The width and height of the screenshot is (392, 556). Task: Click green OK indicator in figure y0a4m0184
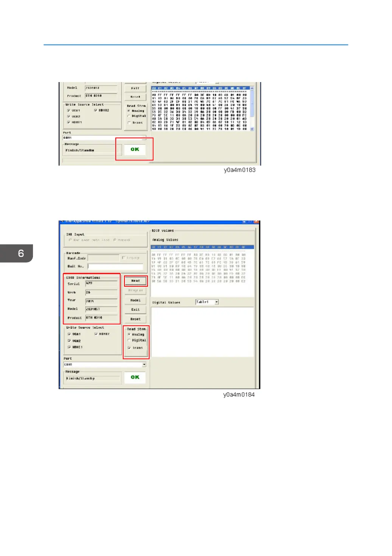point(135,377)
